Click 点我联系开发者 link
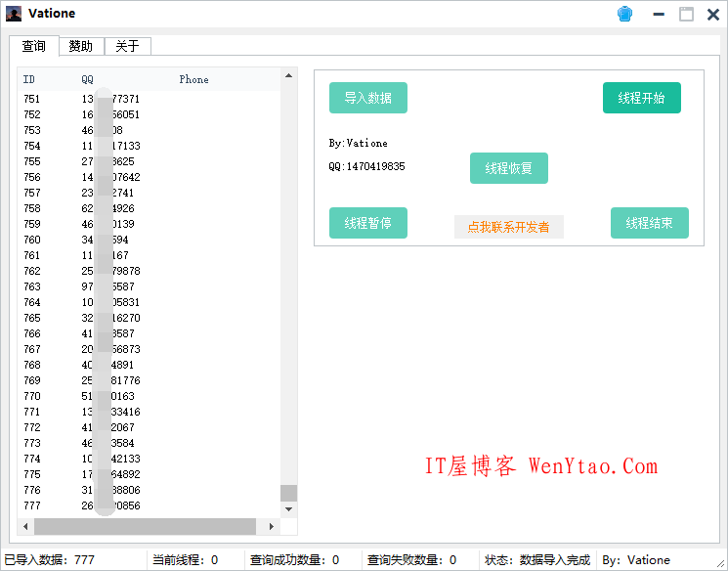Image resolution: width=728 pixels, height=571 pixels. coord(509,227)
